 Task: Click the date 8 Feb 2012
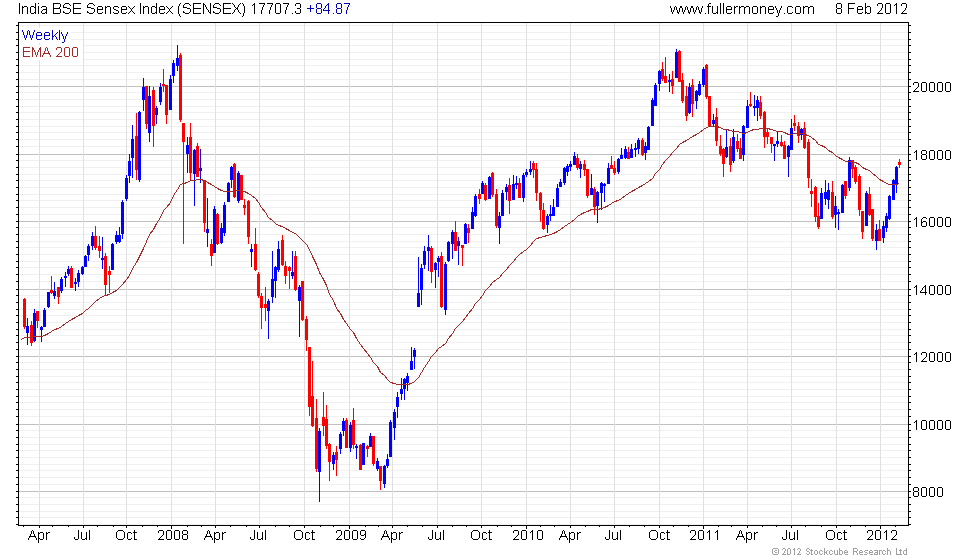(x=871, y=9)
